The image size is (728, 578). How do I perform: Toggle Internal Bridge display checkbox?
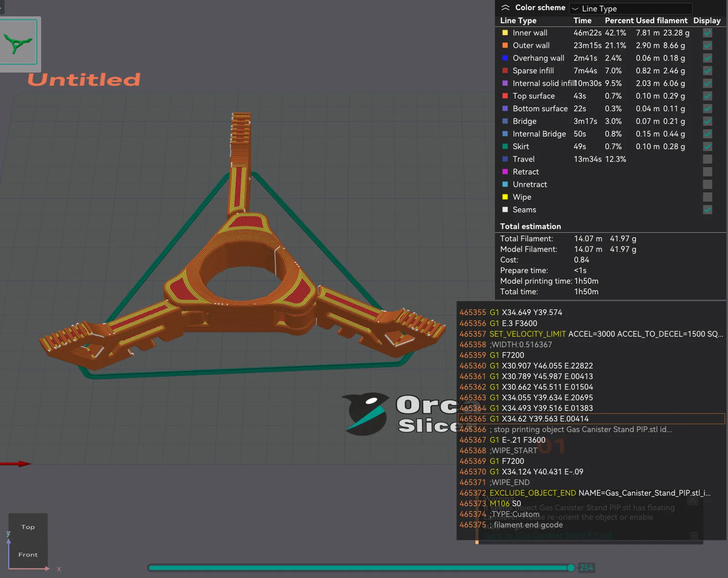pyautogui.click(x=707, y=134)
